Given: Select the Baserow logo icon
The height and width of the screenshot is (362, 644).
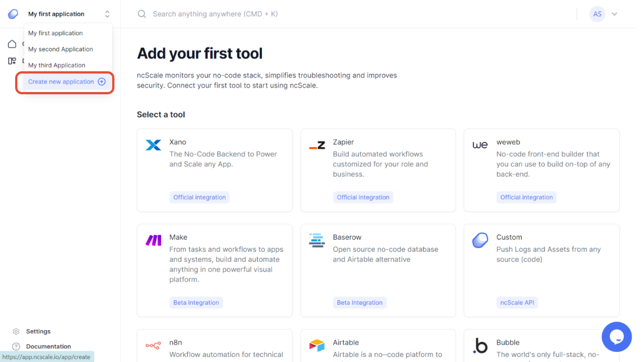Looking at the screenshot, I should [x=317, y=241].
